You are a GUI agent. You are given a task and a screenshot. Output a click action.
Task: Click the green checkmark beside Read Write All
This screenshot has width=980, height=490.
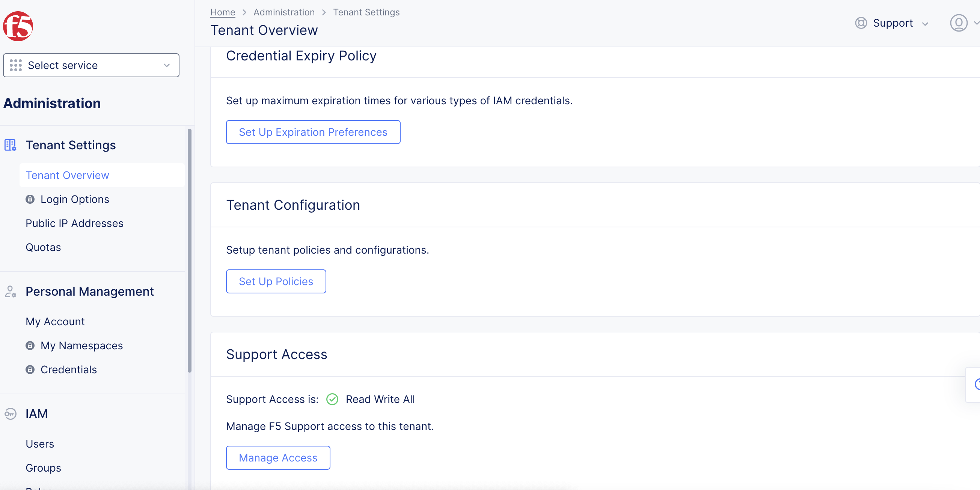point(332,400)
